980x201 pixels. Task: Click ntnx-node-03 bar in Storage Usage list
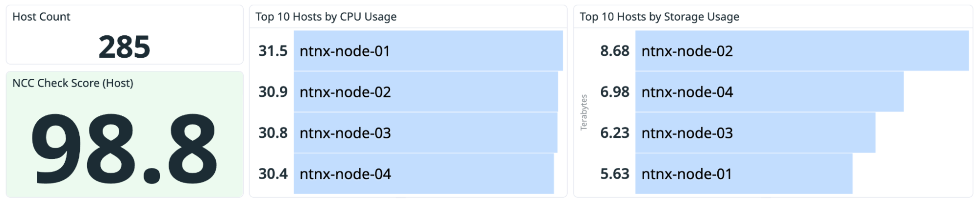[755, 133]
